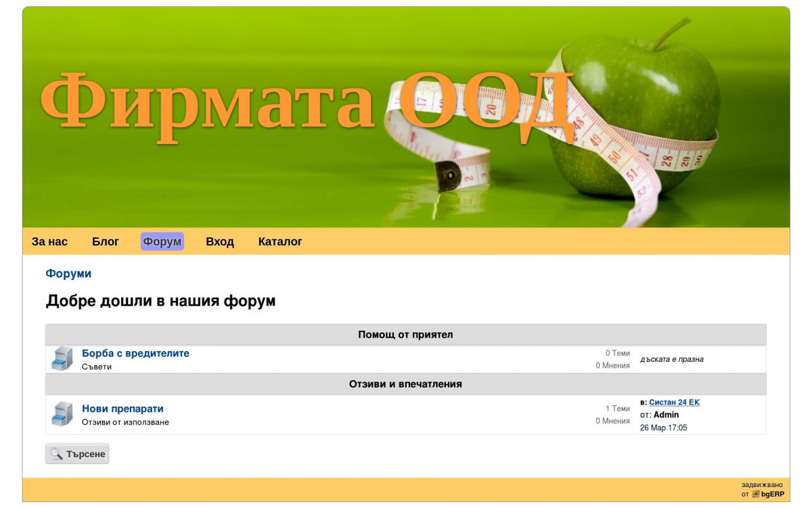
Task: Click the 26 Мар 17:05 timestamp
Action: [x=663, y=428]
